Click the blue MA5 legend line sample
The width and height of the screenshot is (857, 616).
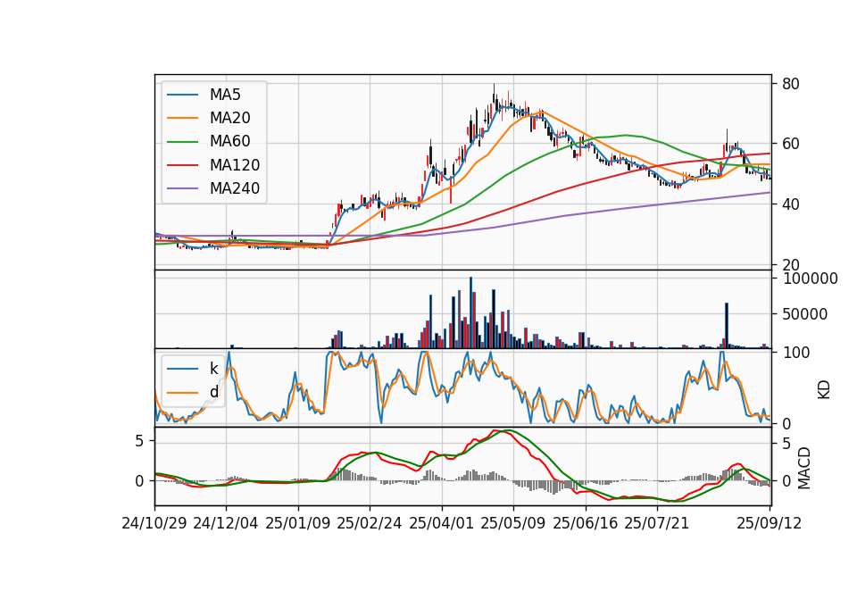(182, 95)
